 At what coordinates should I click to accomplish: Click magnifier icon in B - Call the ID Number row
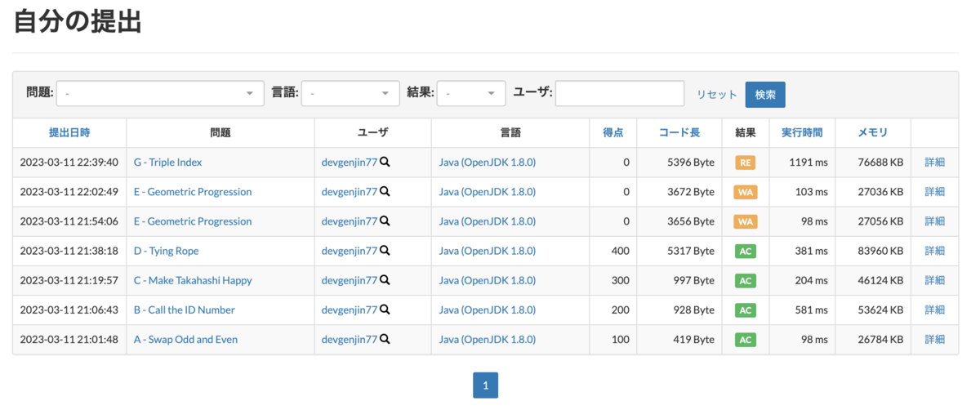click(385, 310)
